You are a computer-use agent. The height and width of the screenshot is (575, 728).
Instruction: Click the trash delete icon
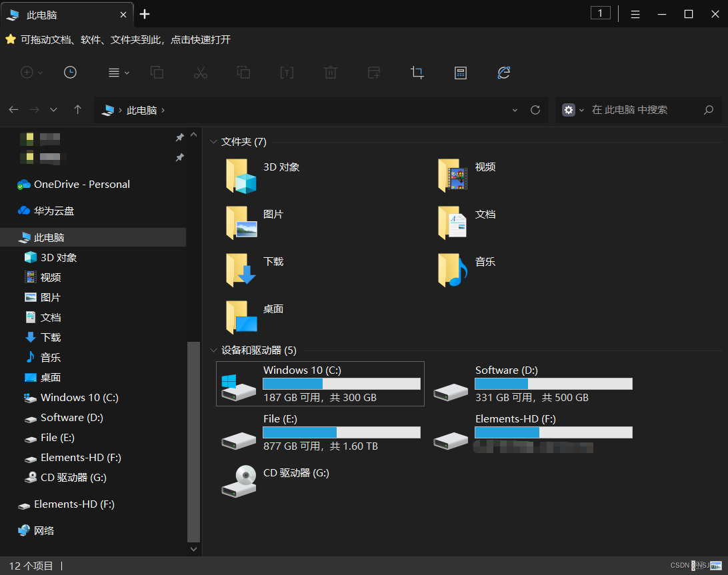pyautogui.click(x=331, y=73)
